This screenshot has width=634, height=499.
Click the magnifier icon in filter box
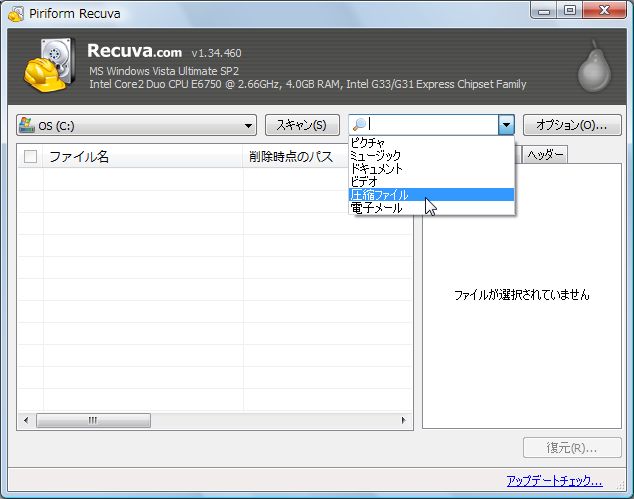click(359, 125)
